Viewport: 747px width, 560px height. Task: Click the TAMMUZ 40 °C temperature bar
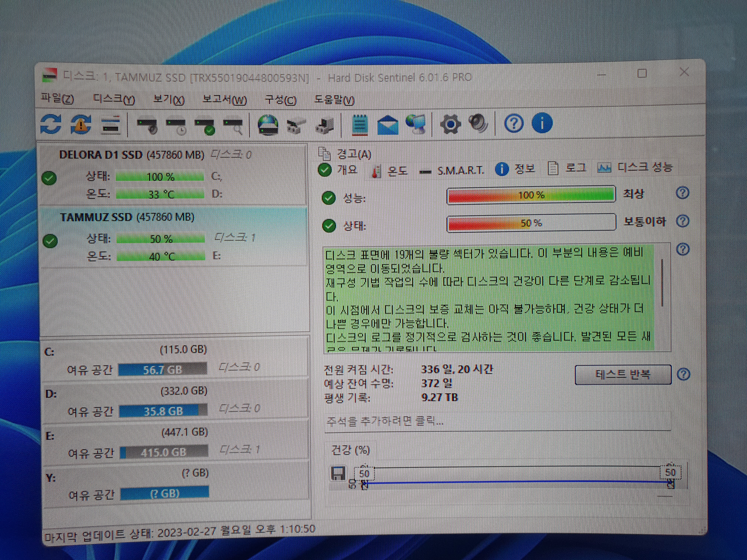[x=161, y=257]
